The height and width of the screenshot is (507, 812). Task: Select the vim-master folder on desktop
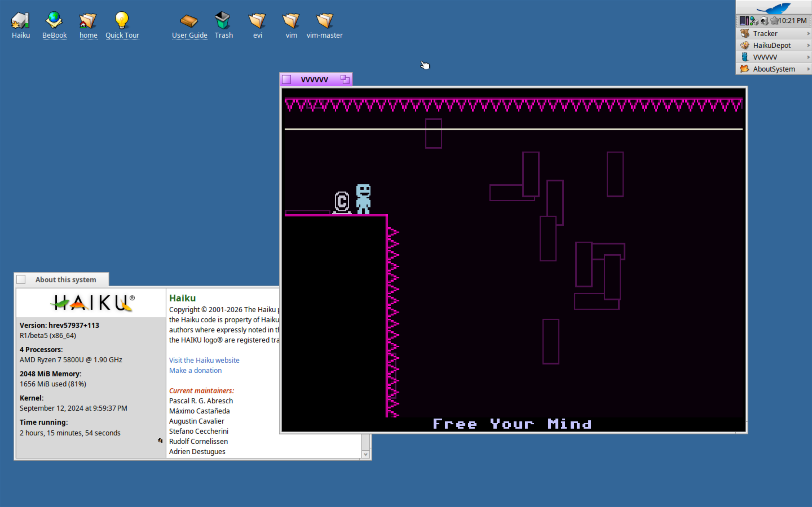point(325,21)
